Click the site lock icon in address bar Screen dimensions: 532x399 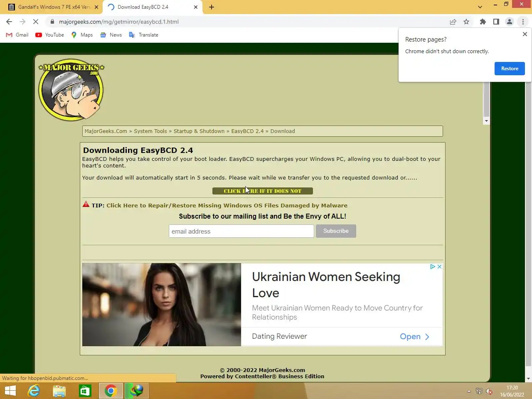[x=52, y=22]
